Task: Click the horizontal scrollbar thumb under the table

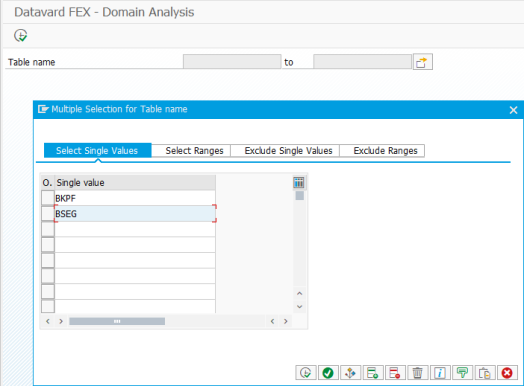Action: point(117,321)
